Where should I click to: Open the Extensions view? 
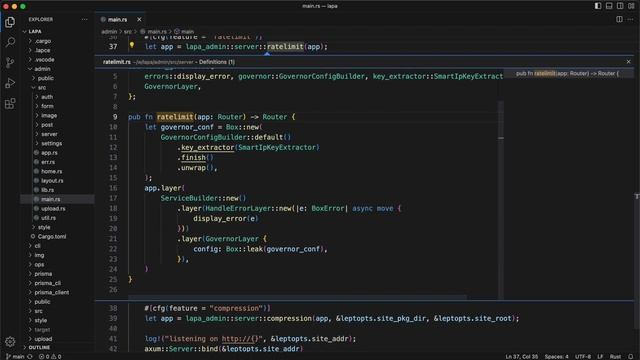tap(10, 103)
